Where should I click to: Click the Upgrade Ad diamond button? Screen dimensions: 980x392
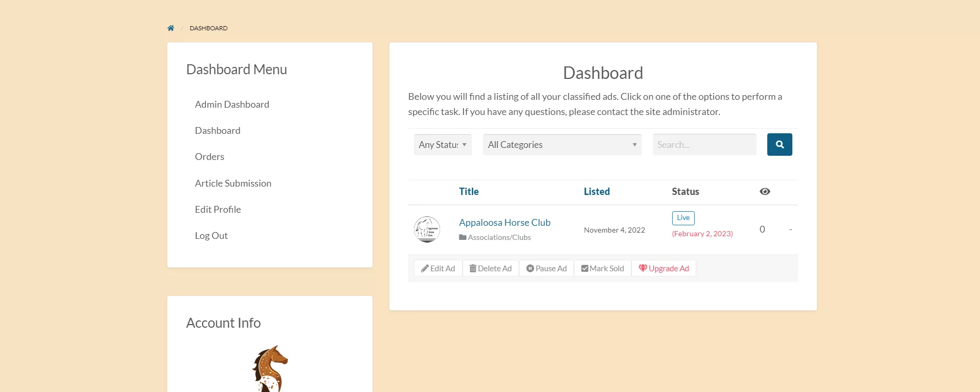click(x=664, y=269)
